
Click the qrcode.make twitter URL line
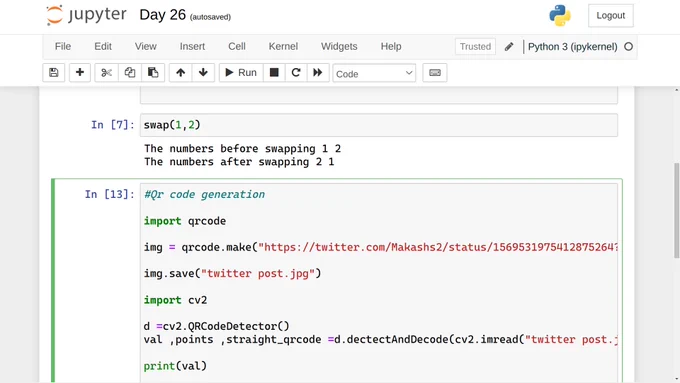[381, 247]
